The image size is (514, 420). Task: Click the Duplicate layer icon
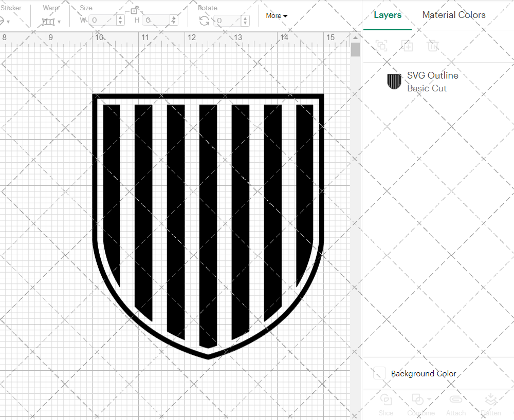(x=407, y=46)
